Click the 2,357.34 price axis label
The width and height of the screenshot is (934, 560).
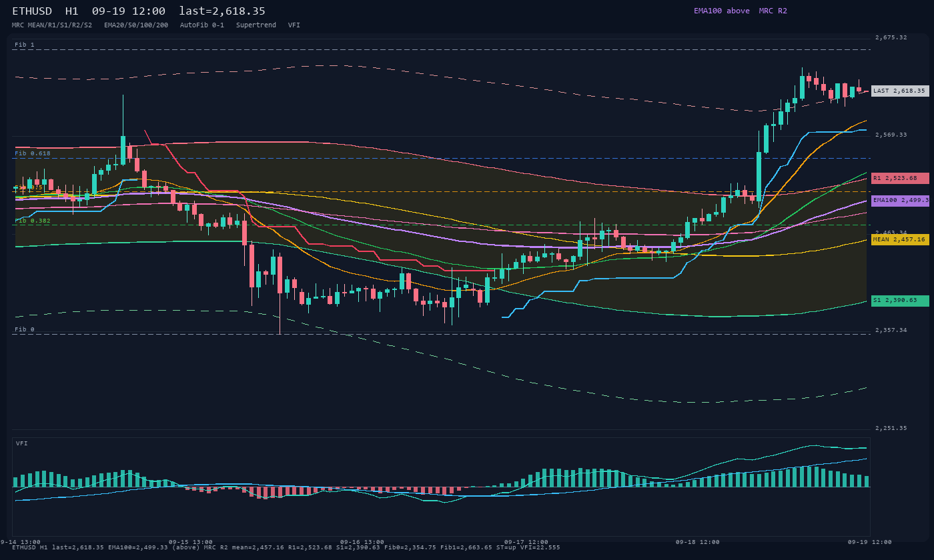pos(891,330)
